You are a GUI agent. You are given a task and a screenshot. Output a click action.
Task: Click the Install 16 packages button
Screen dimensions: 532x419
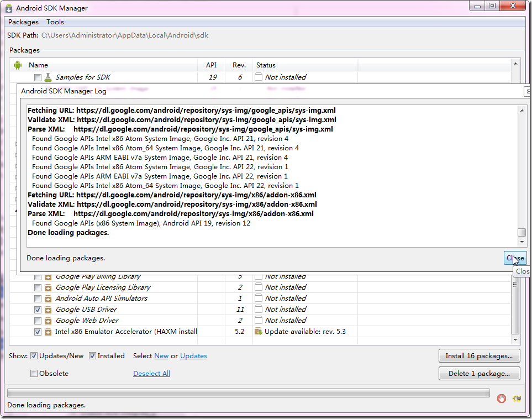point(479,356)
